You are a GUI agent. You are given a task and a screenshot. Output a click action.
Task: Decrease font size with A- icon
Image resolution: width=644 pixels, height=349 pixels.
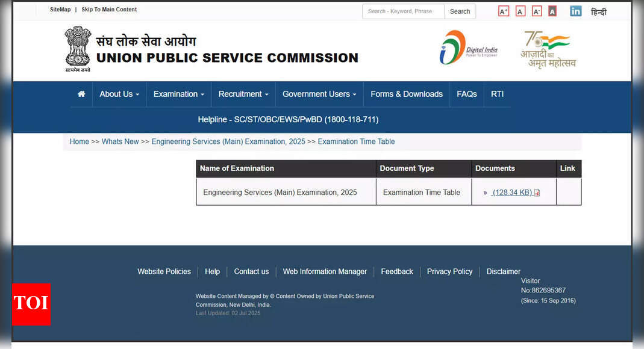coord(536,11)
